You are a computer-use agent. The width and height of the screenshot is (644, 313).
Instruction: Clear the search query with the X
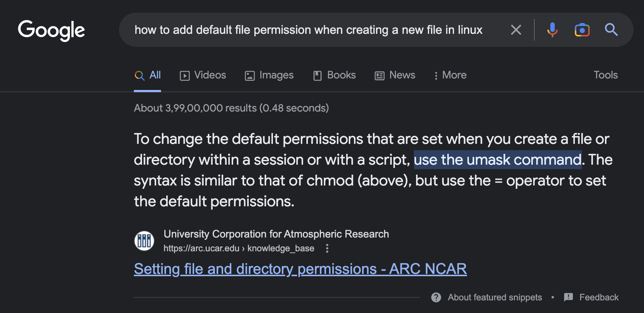point(516,30)
